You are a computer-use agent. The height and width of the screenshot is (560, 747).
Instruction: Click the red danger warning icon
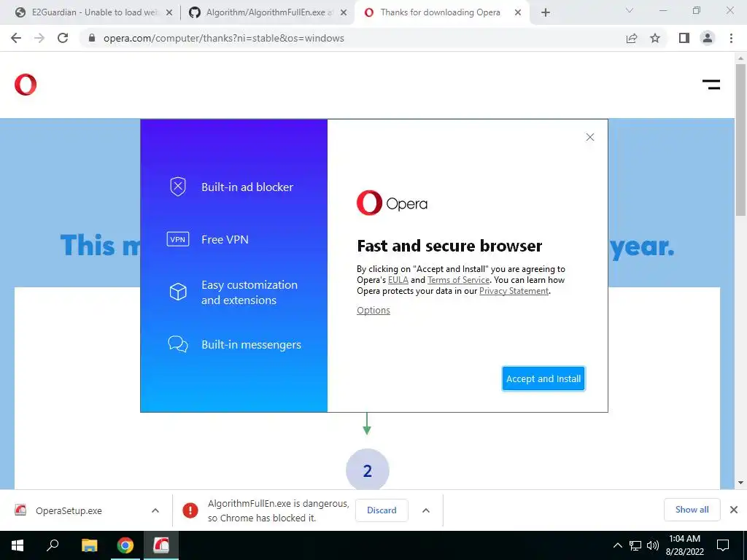190,510
